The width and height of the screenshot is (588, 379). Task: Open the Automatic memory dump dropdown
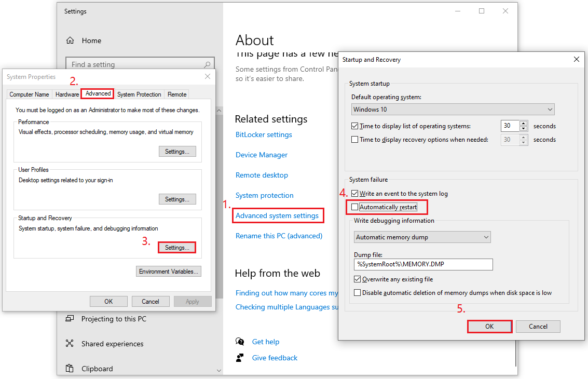click(x=422, y=237)
